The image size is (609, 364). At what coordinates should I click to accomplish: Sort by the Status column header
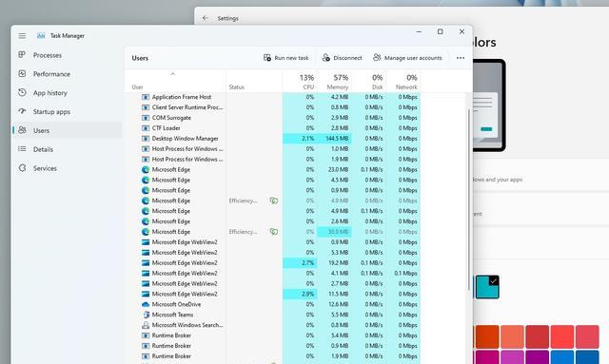[x=254, y=82]
